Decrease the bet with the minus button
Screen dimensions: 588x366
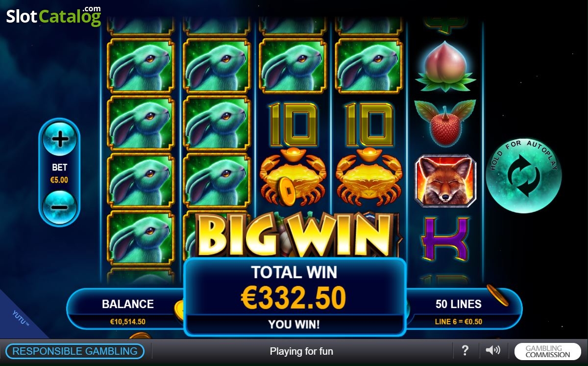point(60,207)
